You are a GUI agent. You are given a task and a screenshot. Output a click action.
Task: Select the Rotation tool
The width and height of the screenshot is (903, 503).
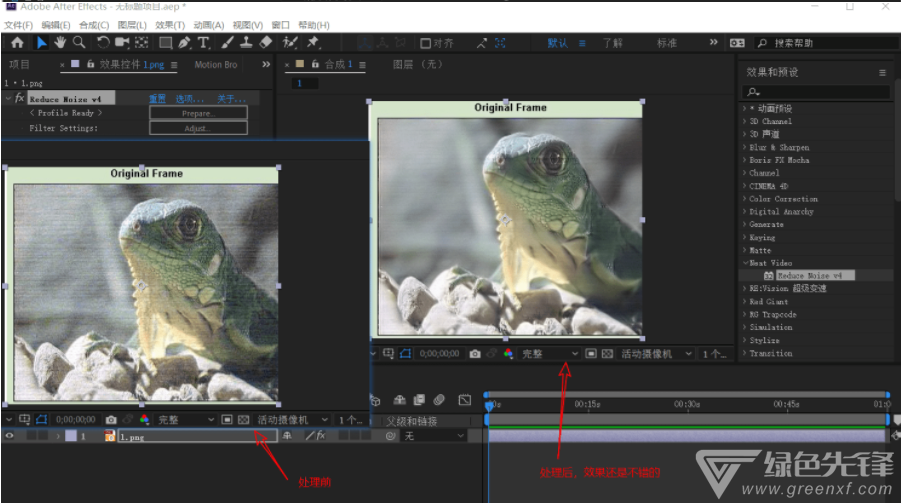click(x=103, y=43)
